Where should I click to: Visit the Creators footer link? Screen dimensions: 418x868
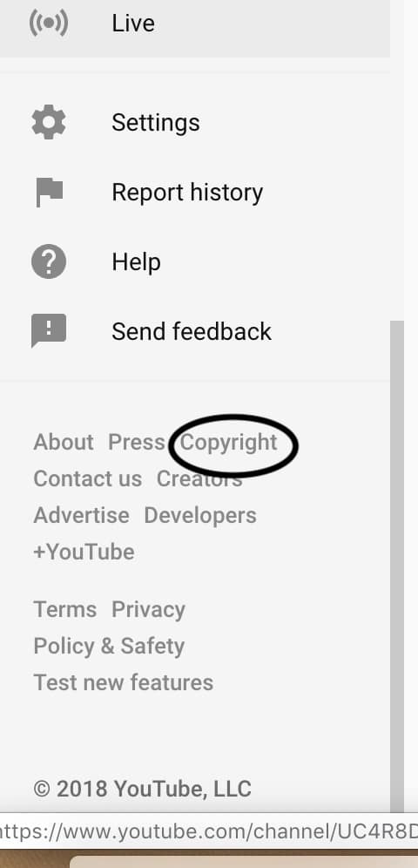coord(199,478)
